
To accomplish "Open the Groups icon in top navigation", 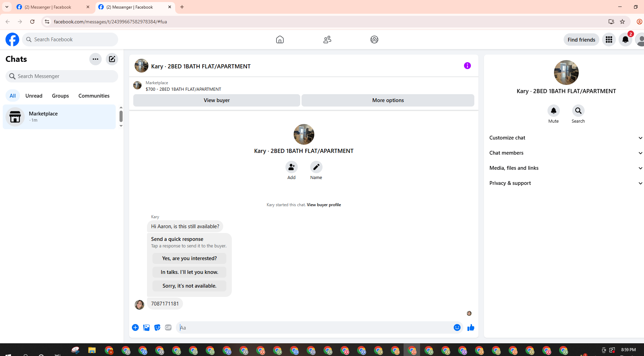I will point(374,40).
